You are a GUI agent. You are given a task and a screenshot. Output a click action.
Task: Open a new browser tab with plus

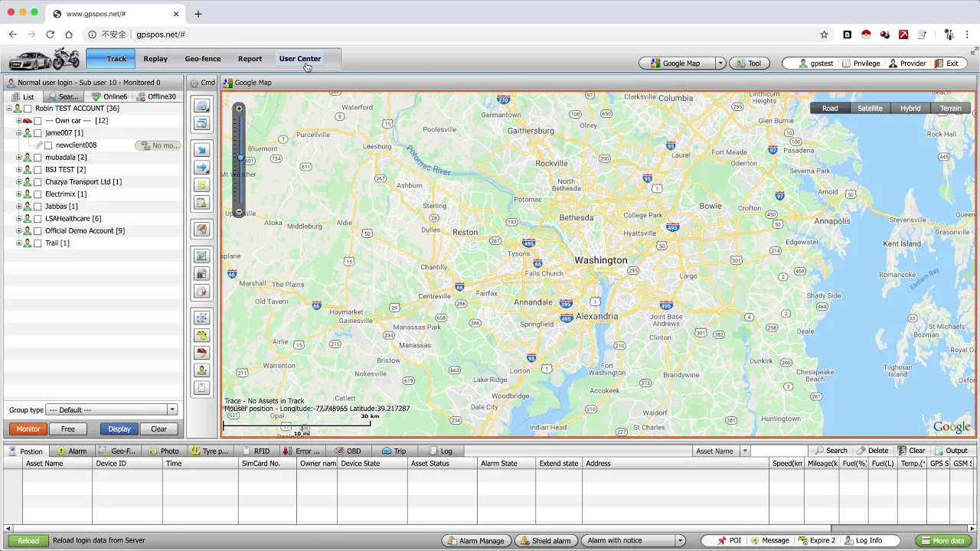pos(198,14)
